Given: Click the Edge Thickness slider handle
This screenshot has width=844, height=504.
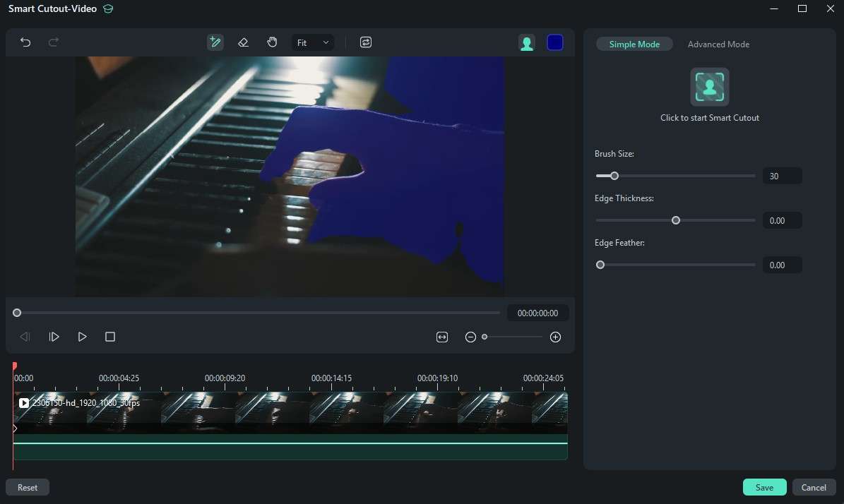Looking at the screenshot, I should click(676, 220).
